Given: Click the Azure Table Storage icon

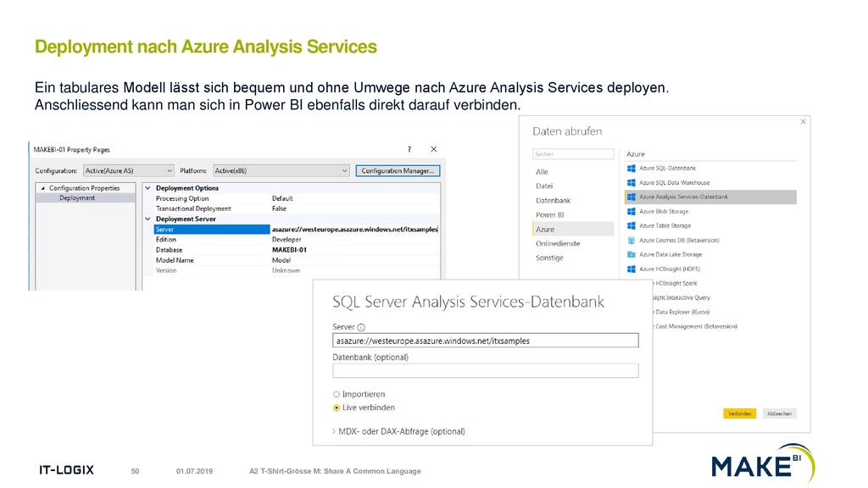Looking at the screenshot, I should coord(631,225).
